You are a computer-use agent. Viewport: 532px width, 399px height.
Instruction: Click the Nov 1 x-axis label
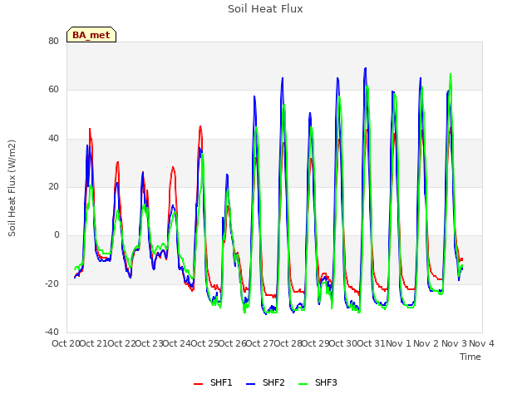tap(398, 343)
